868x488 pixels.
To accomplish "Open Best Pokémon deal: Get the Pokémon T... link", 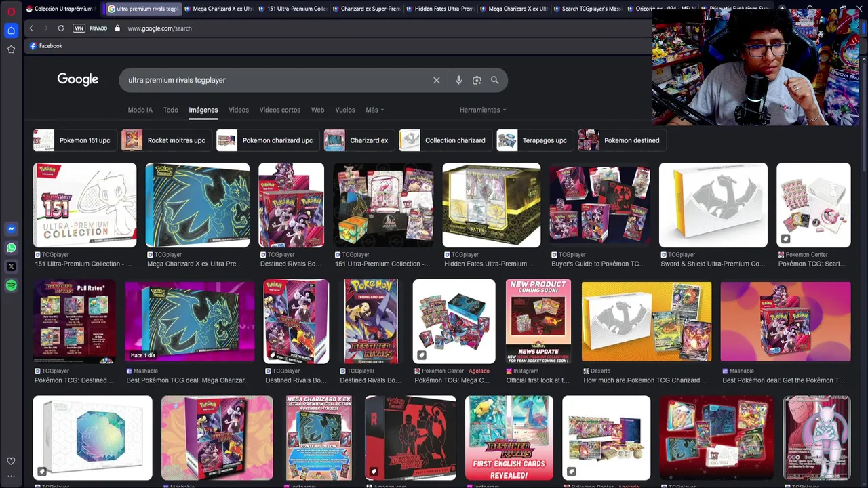I will click(x=783, y=380).
